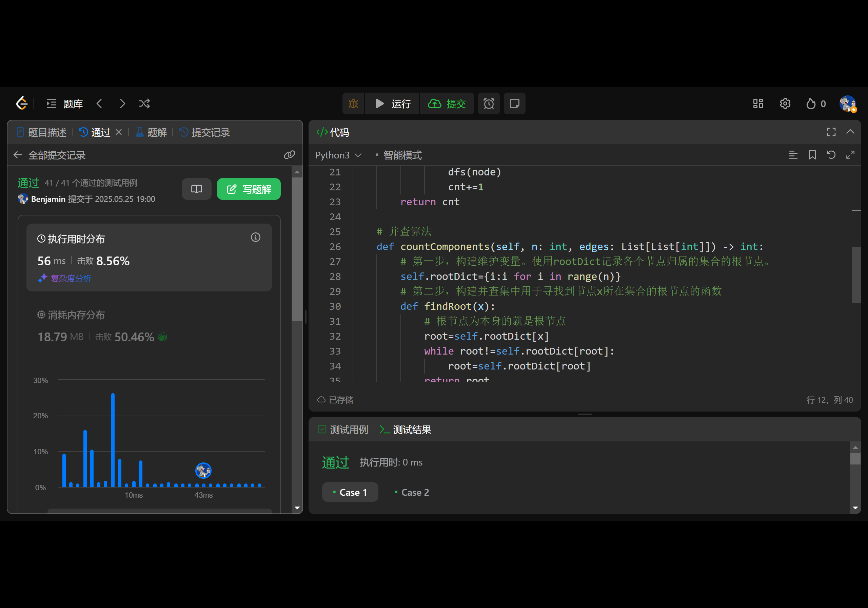This screenshot has width=868, height=608.
Task: Copy submission link chain icon
Action: point(289,155)
